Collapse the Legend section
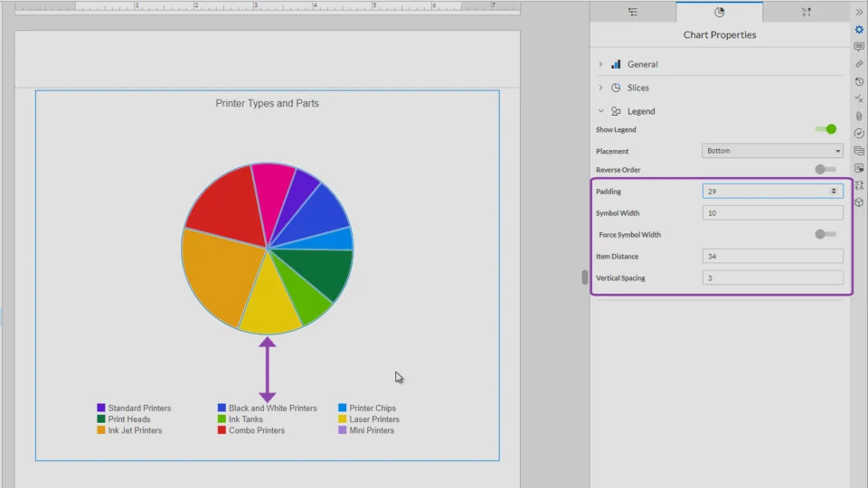This screenshot has width=868, height=488. tap(640, 111)
